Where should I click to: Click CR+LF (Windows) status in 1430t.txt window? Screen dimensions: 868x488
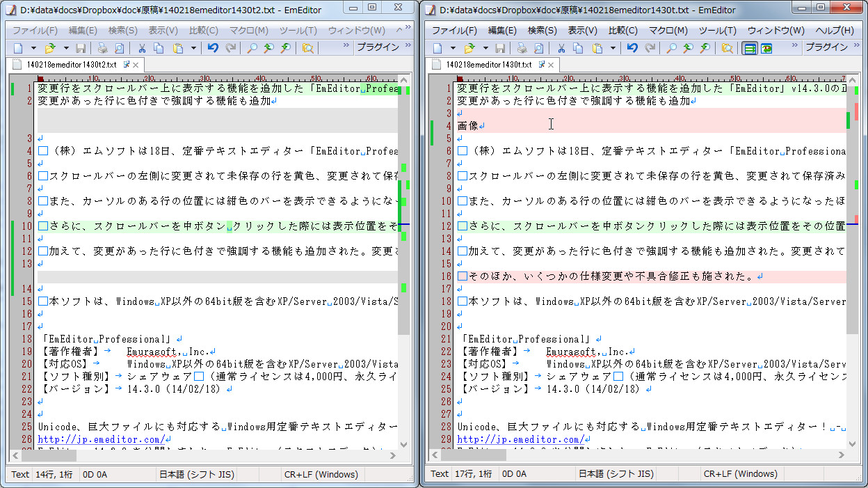740,474
